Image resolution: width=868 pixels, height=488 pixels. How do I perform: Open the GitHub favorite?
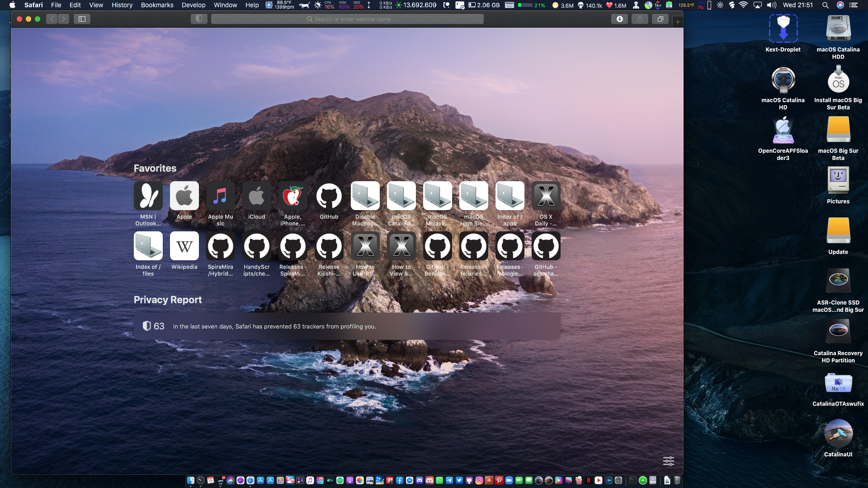click(x=329, y=196)
